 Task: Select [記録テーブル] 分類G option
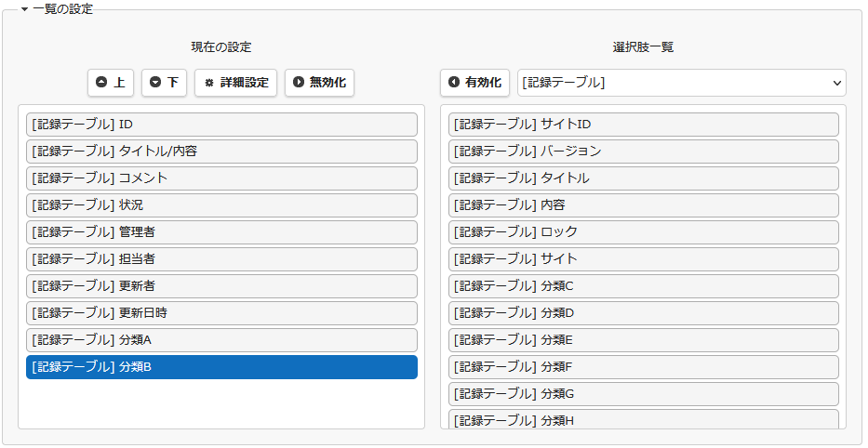(x=643, y=394)
